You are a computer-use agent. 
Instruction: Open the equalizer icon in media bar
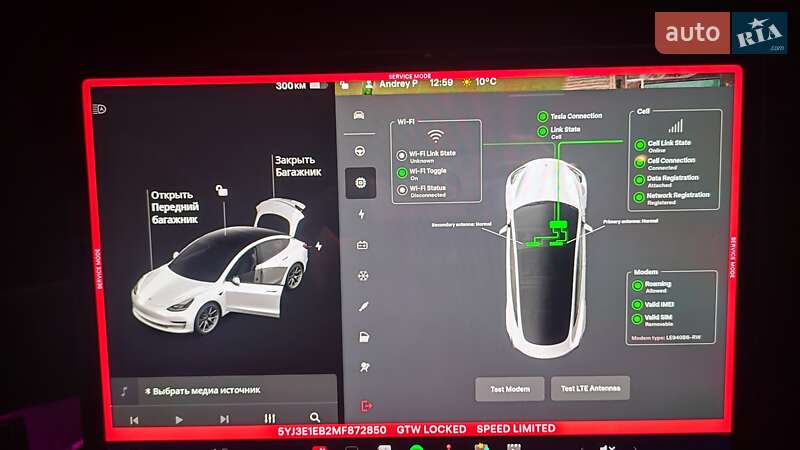pos(270,418)
